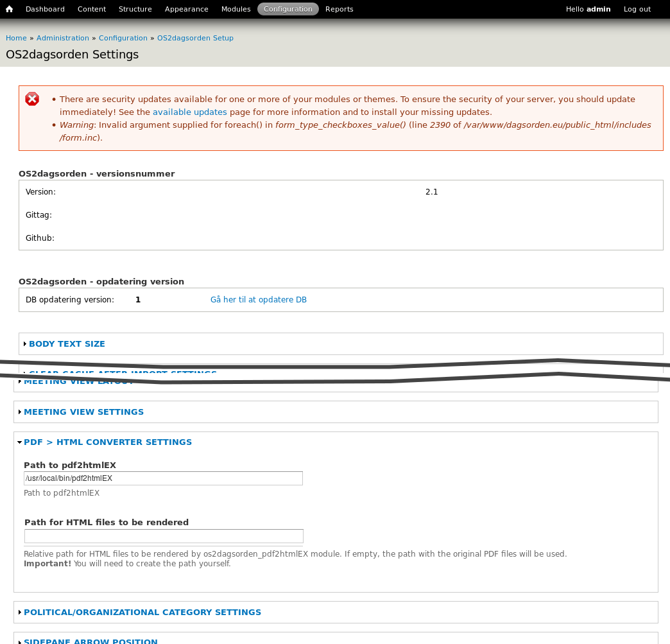Open the Reports menu
This screenshot has width=670, height=644.
click(339, 9)
